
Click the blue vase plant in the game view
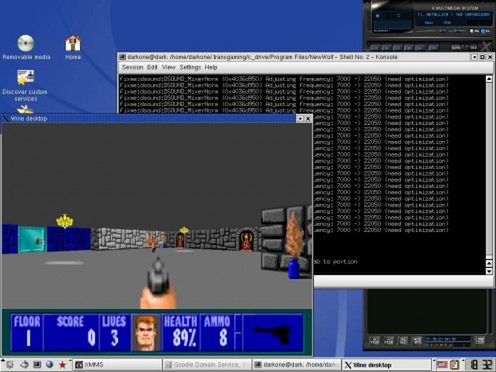(x=294, y=245)
